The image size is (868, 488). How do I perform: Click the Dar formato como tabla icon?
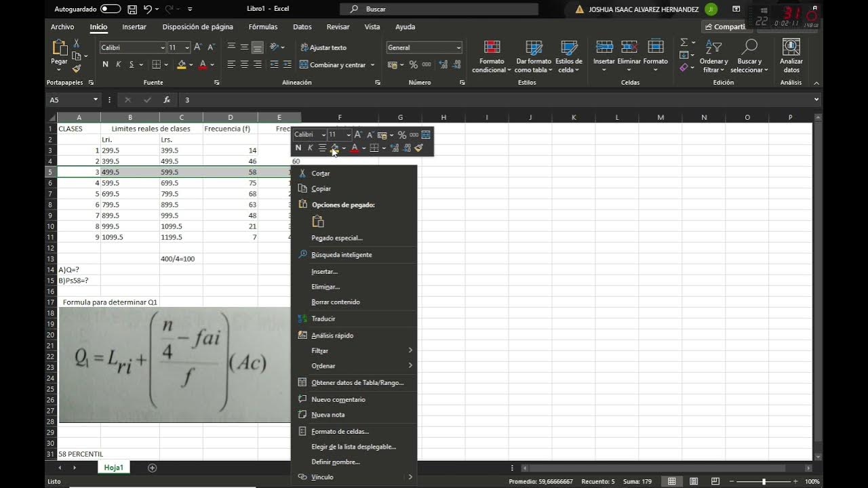[x=534, y=47]
